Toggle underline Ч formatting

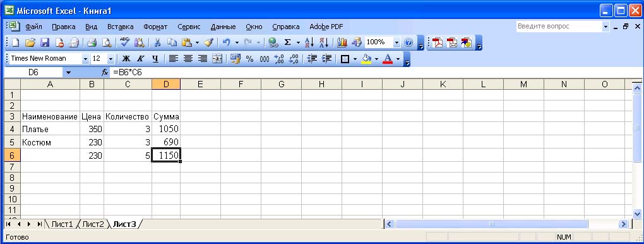coord(155,59)
